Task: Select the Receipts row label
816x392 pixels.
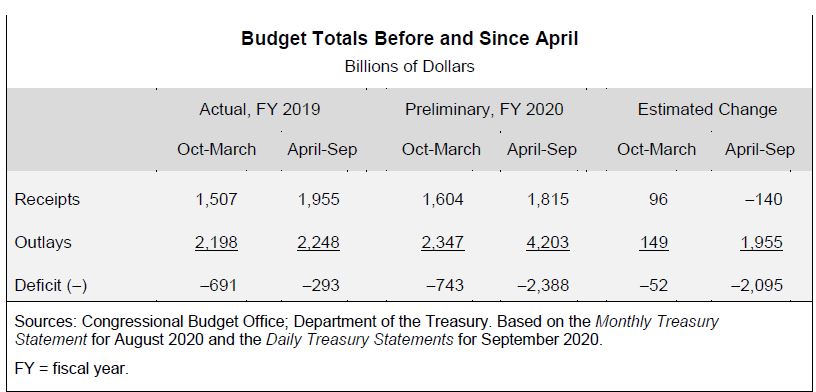Action: pos(47,199)
